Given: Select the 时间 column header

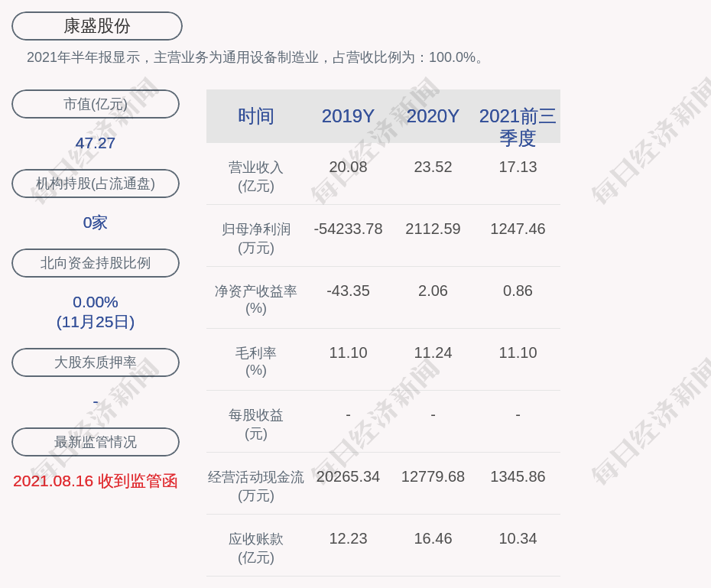Looking at the screenshot, I should [256, 116].
